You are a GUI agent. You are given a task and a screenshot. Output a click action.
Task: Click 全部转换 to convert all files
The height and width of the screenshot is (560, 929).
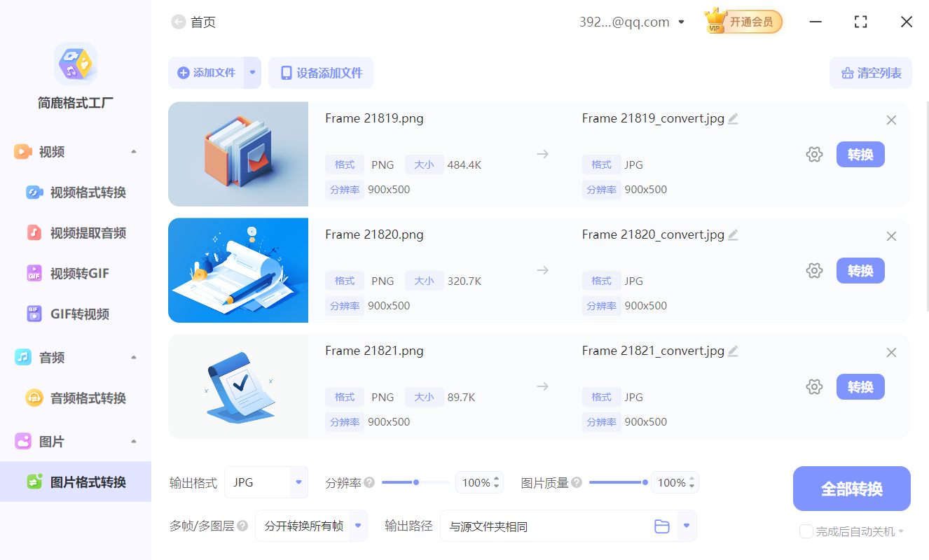coord(851,489)
